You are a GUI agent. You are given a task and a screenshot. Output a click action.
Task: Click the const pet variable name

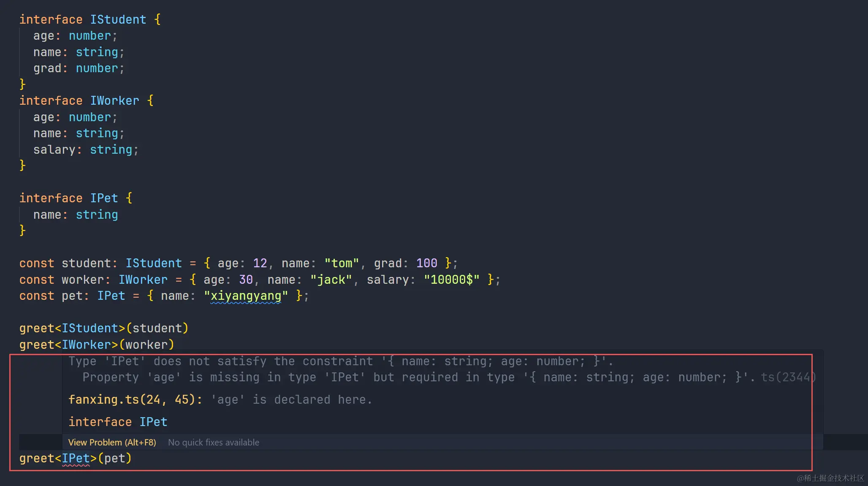click(72, 296)
